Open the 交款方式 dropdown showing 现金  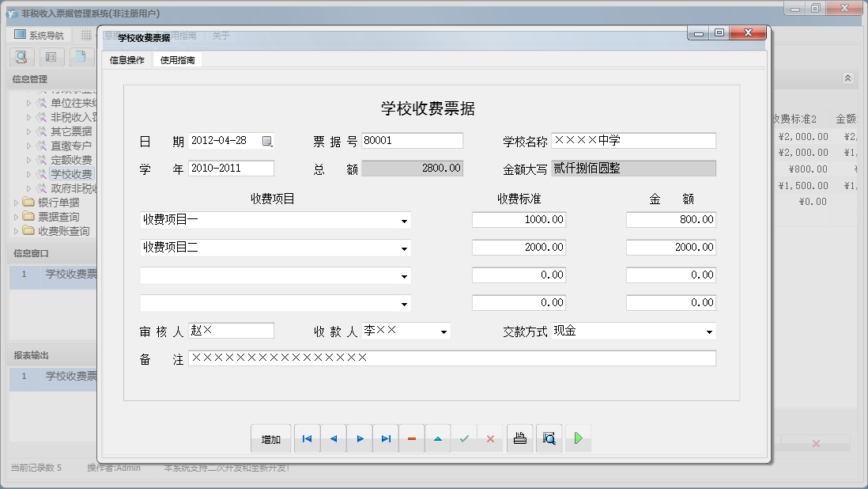coord(710,331)
